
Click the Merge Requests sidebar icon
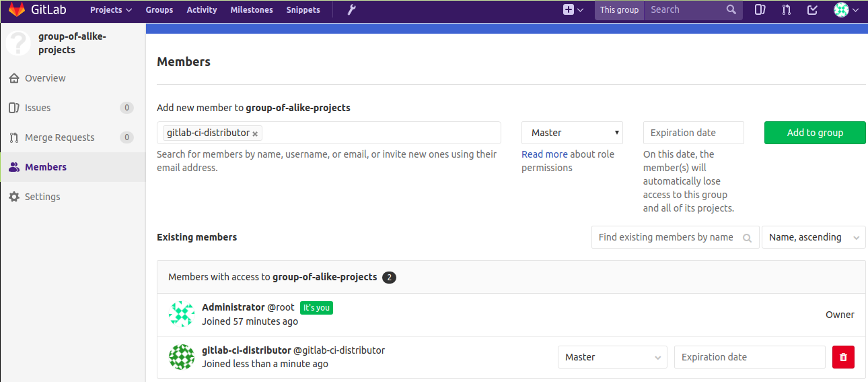point(14,137)
